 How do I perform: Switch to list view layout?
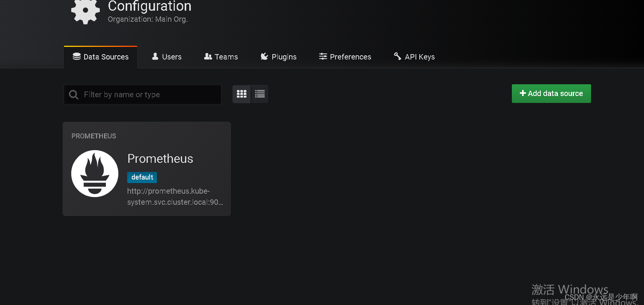[260, 94]
